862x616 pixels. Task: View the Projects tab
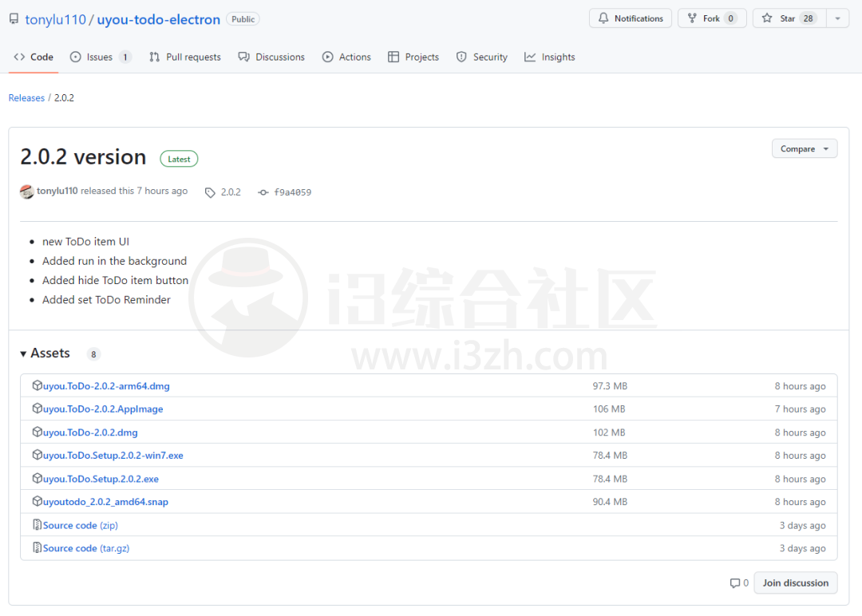click(413, 57)
